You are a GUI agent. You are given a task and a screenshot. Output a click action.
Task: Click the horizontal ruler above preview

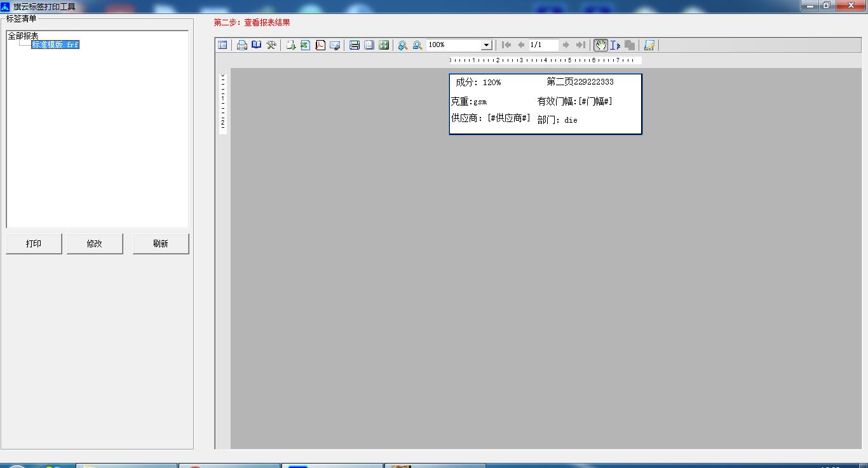(x=545, y=60)
